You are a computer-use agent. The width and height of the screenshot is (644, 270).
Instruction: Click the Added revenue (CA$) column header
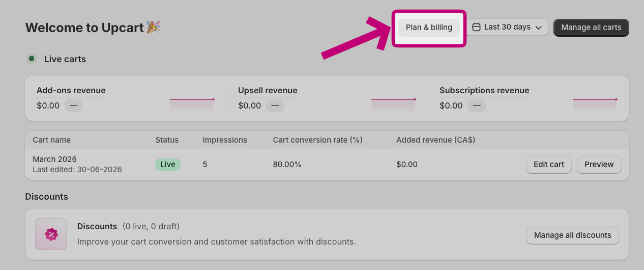(436, 140)
